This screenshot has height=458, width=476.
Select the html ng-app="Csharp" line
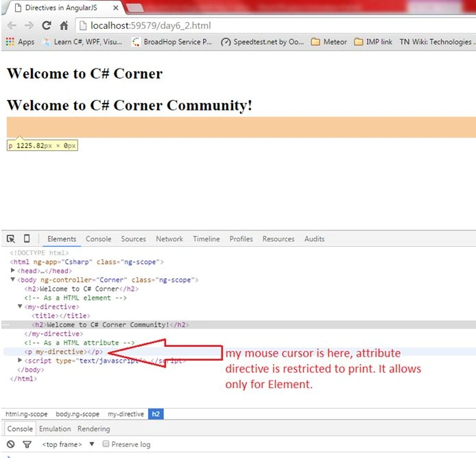pyautogui.click(x=87, y=262)
